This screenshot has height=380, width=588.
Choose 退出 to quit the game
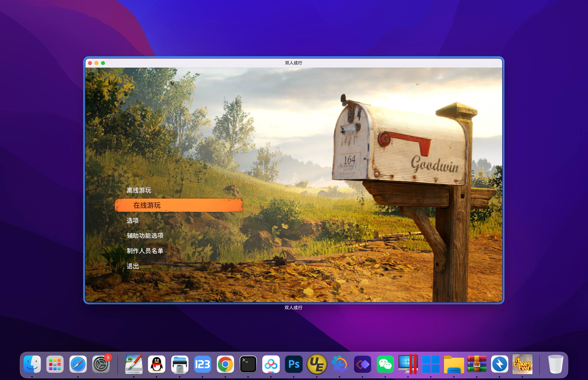pyautogui.click(x=133, y=266)
